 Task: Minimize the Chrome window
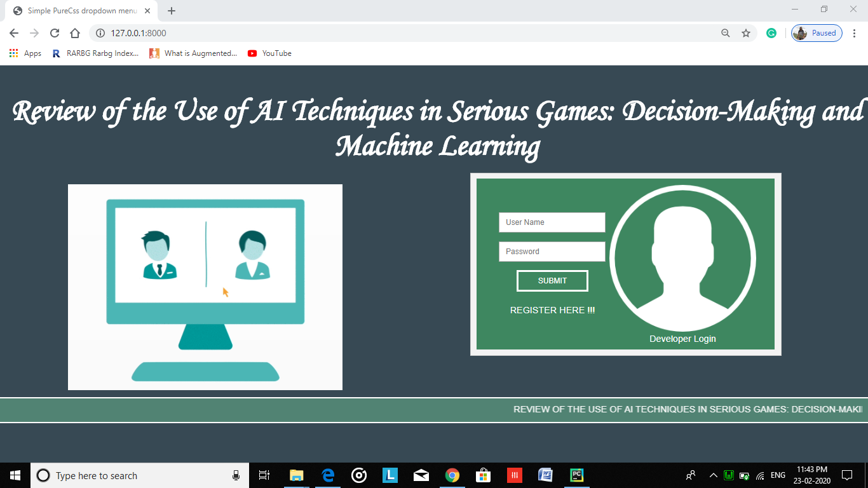click(795, 9)
